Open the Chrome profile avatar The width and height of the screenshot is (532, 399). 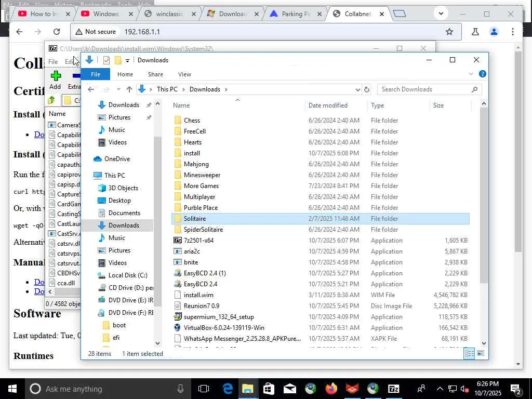(x=494, y=32)
